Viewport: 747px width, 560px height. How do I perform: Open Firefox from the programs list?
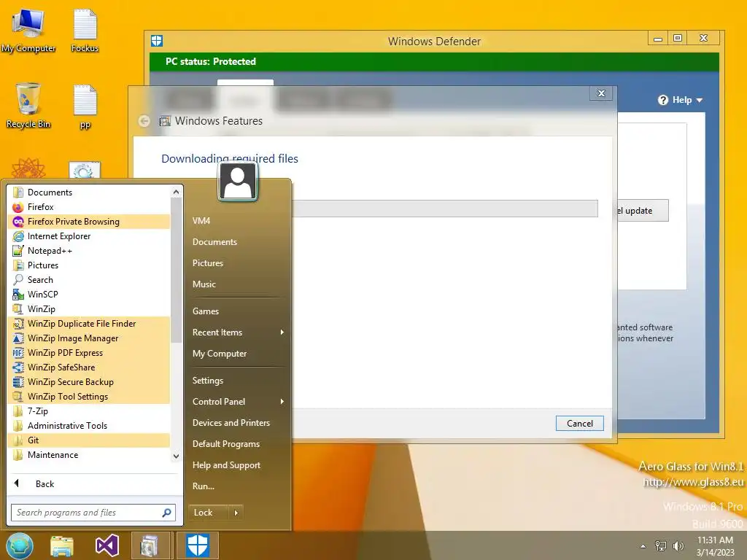(x=89, y=206)
